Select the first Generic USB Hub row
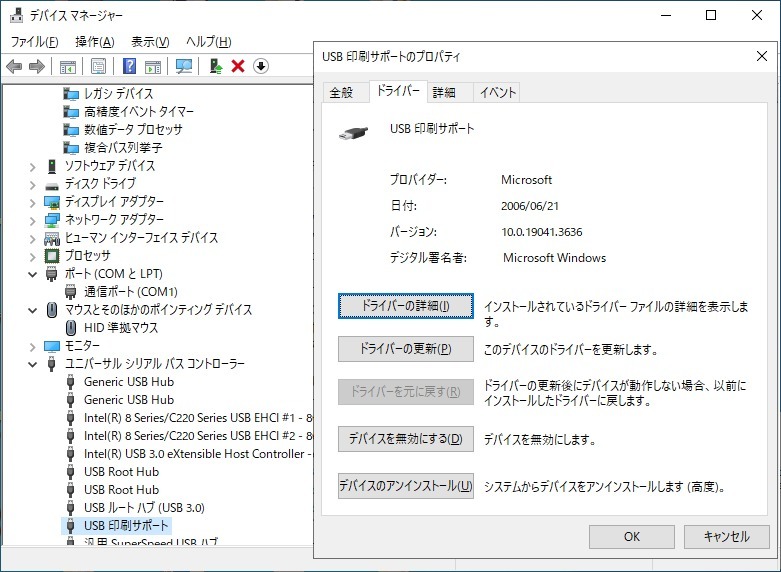 [x=129, y=382]
